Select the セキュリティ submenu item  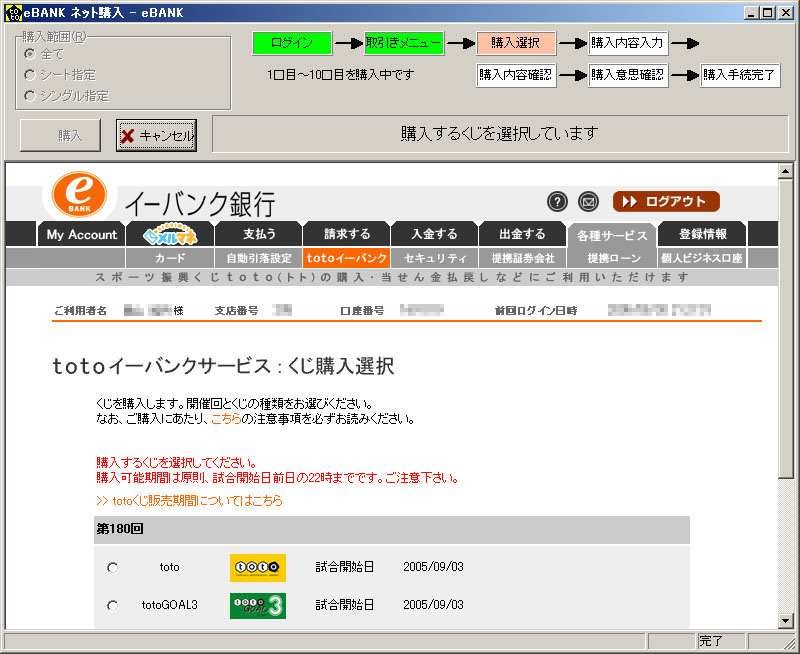coord(435,258)
